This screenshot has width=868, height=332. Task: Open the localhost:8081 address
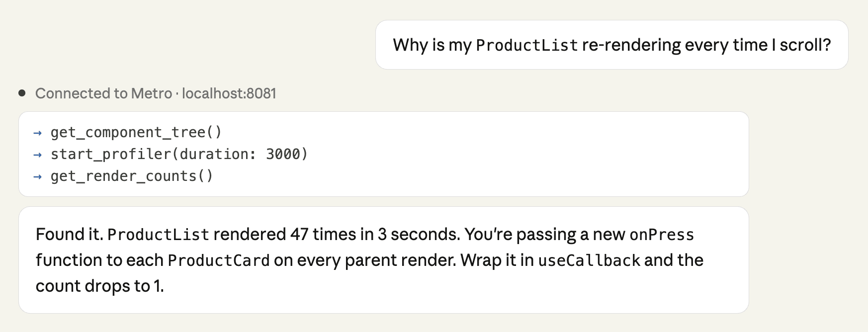tap(229, 93)
